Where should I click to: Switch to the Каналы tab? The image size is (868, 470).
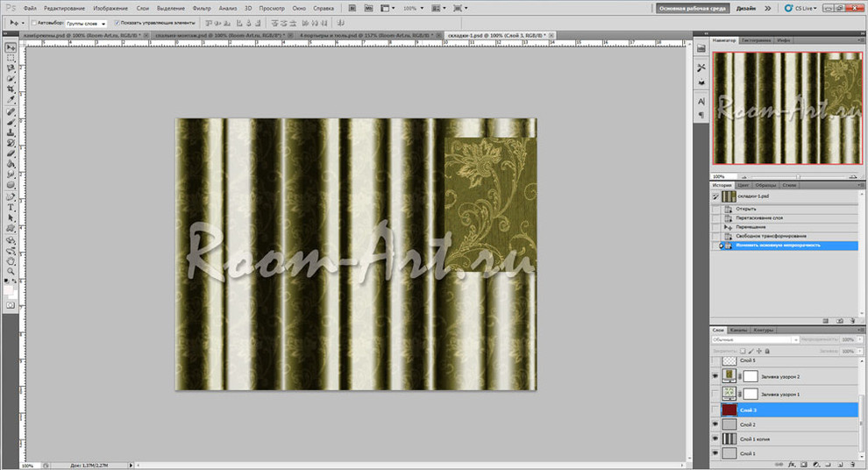click(739, 330)
